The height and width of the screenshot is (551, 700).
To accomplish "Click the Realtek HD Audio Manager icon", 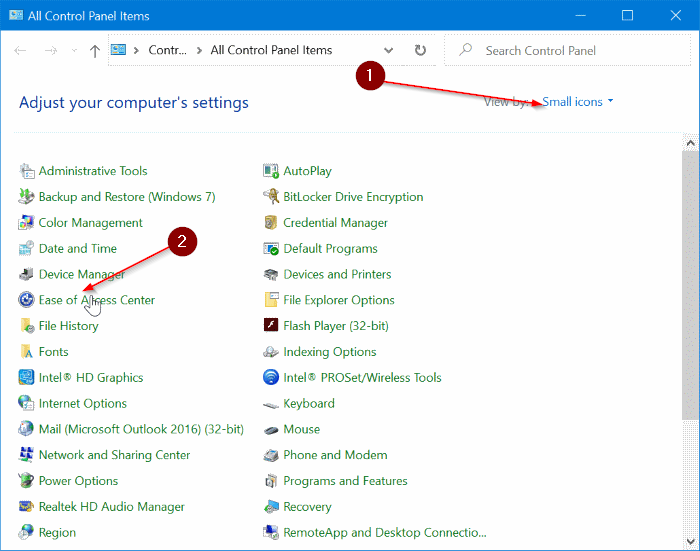I will [x=26, y=507].
